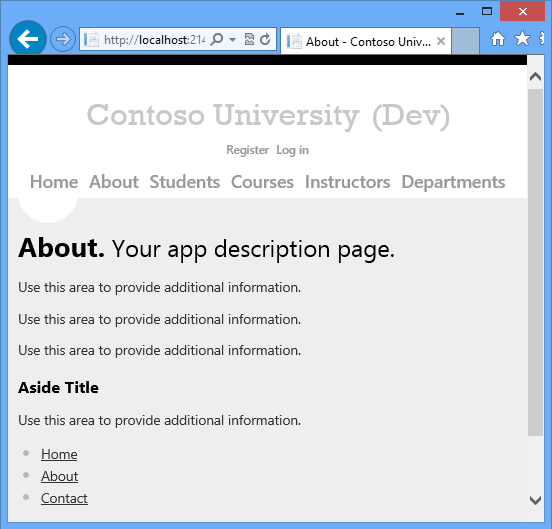
Task: Open Students in the main menu
Action: [x=184, y=182]
